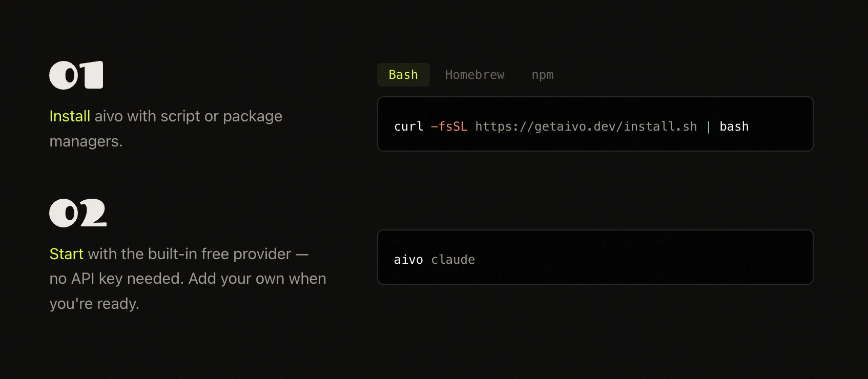The height and width of the screenshot is (379, 868).
Task: Click the free provider description under step 02
Action: pyautogui.click(x=188, y=278)
